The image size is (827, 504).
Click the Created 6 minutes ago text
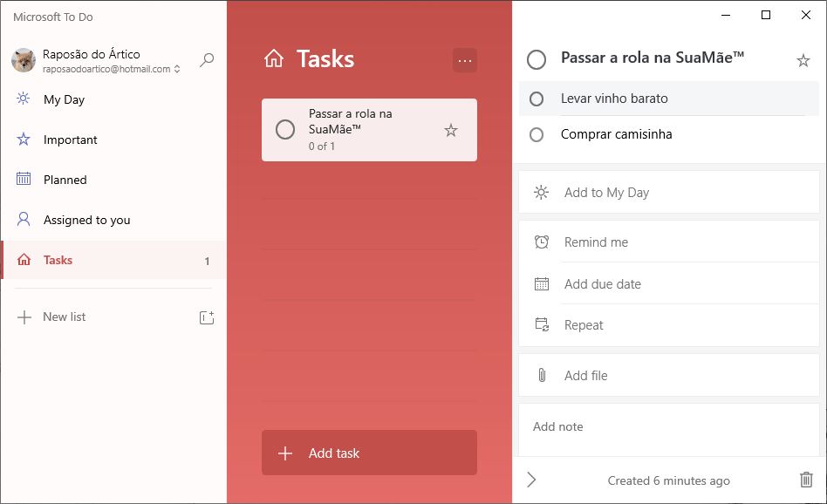coord(668,480)
